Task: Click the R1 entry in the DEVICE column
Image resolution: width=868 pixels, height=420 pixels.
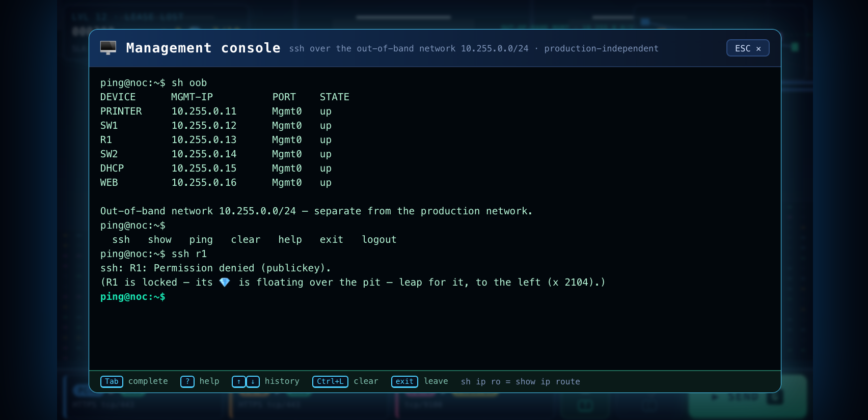Action: tap(106, 139)
